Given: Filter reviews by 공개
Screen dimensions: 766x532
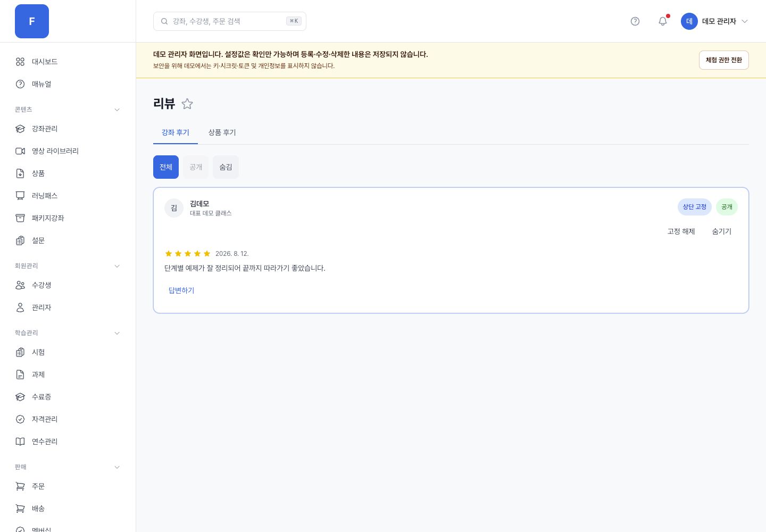Looking at the screenshot, I should [x=196, y=167].
